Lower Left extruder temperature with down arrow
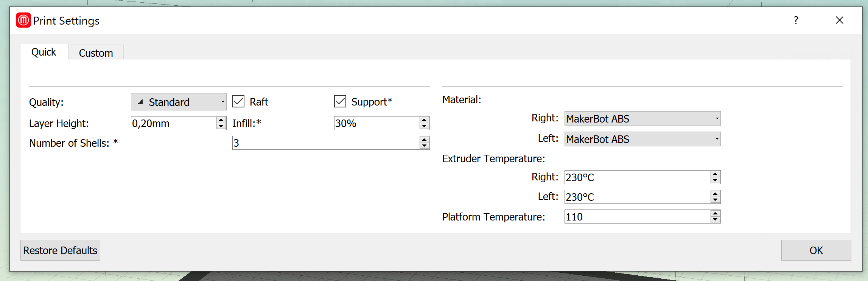Screen dimensions: 868x281 coord(715,200)
